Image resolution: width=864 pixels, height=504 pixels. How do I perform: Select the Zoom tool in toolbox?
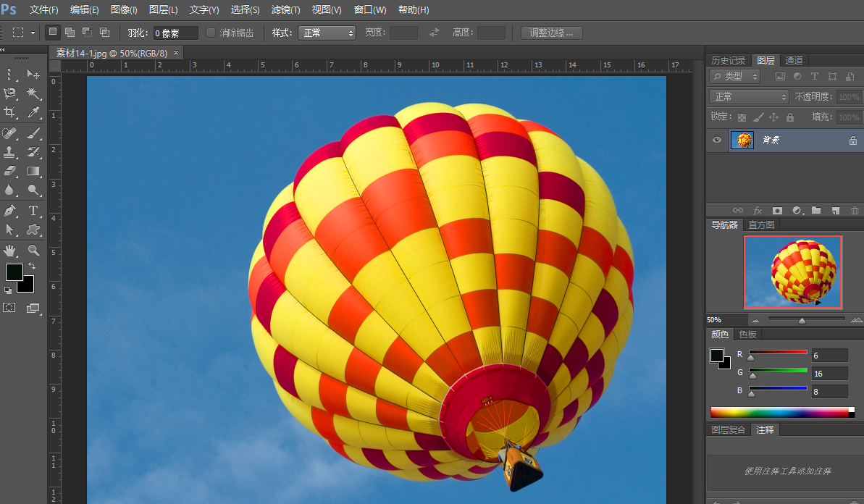[x=33, y=250]
